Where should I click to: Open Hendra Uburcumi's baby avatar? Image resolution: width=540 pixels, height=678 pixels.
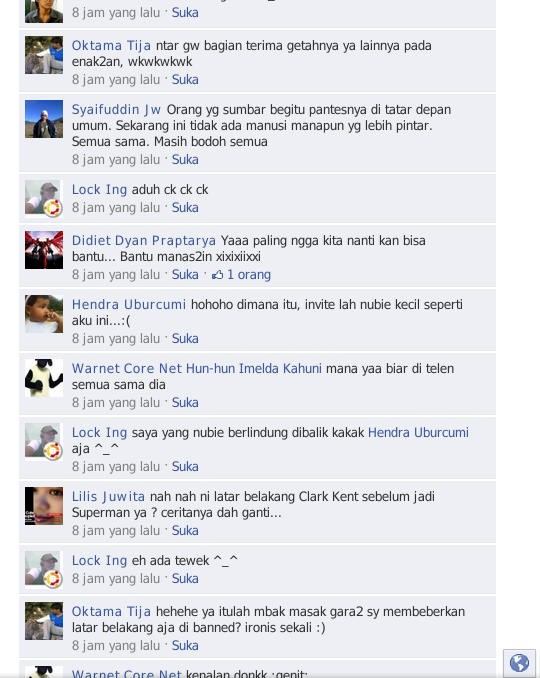click(x=44, y=314)
